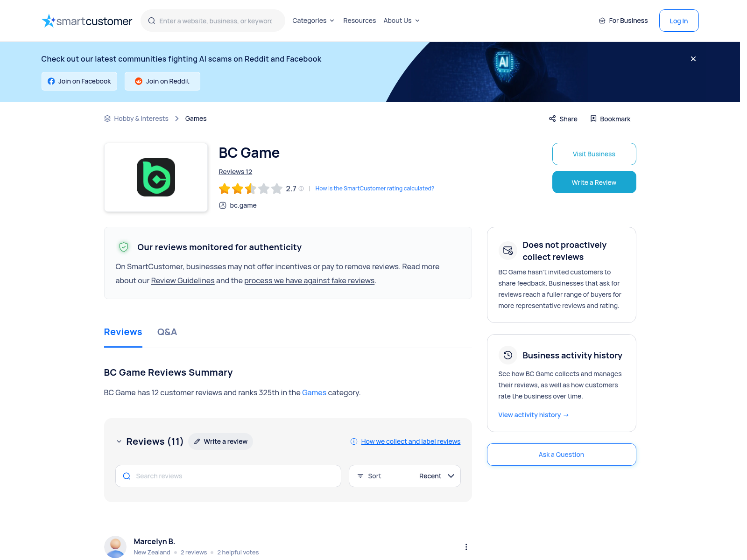Screen dimensions: 747x560
Task: Join the community on Facebook
Action: [79, 81]
